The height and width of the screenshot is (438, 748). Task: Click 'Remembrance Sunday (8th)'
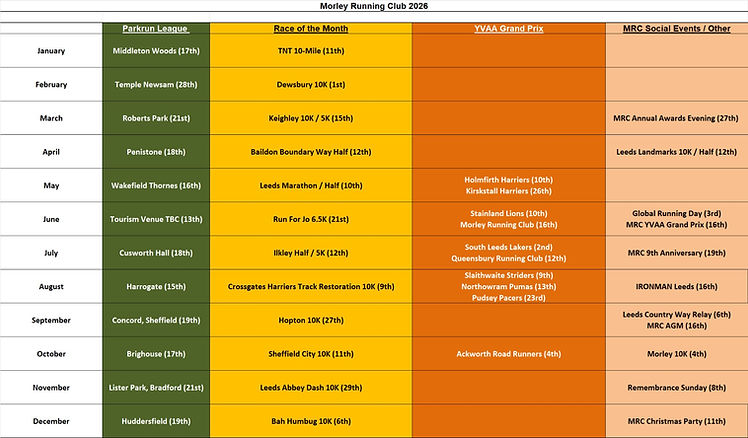tap(676, 387)
